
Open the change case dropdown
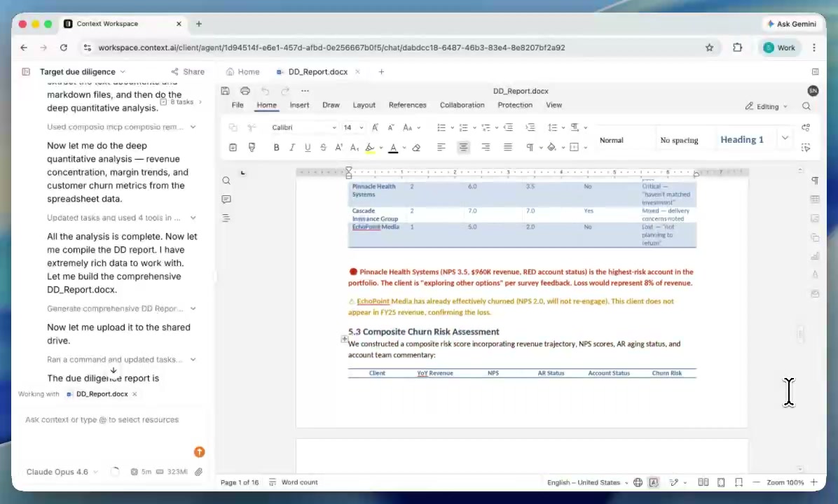tap(411, 127)
